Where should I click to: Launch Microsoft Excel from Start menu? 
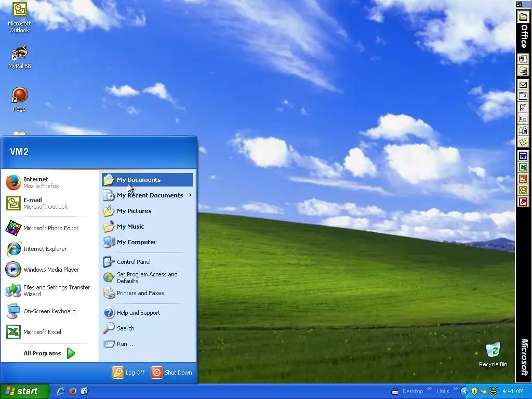[x=49, y=332]
